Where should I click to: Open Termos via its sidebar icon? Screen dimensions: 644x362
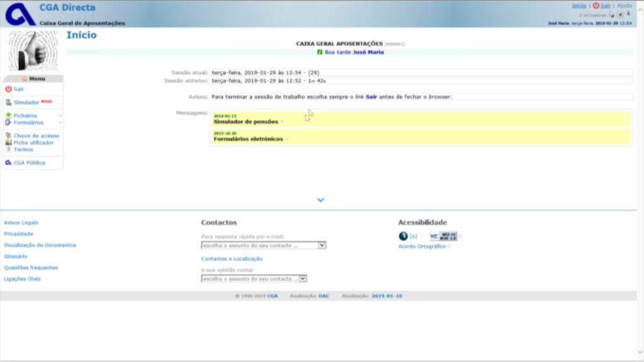[8, 148]
